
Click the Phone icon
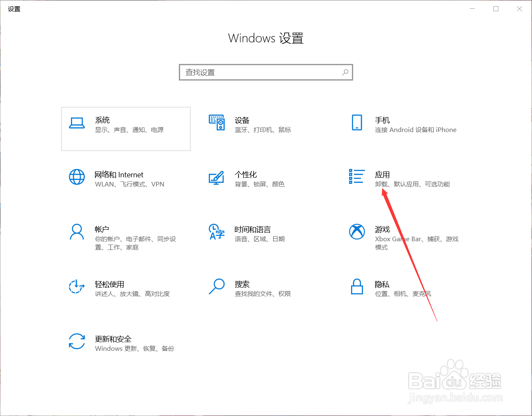click(x=357, y=123)
